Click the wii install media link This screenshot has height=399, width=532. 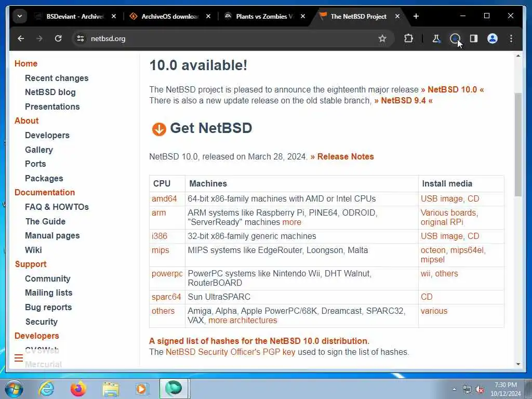click(x=425, y=273)
